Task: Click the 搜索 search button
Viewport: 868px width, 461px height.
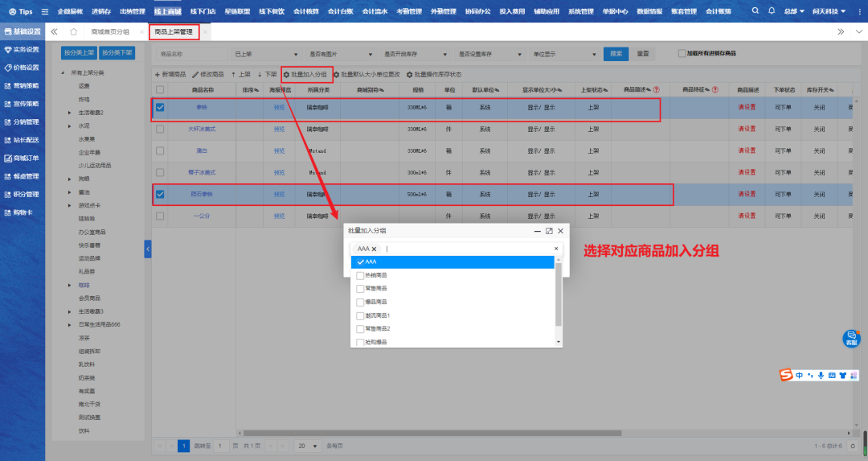Action: coord(616,54)
